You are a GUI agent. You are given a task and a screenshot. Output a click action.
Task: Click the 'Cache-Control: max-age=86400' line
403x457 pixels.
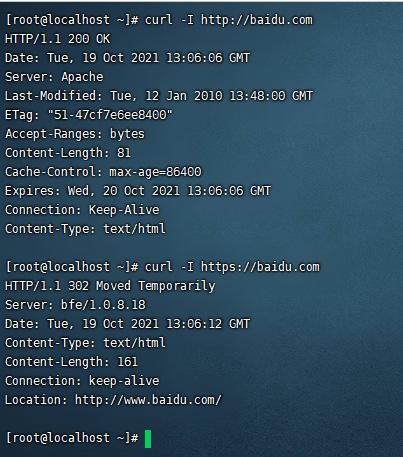point(103,172)
